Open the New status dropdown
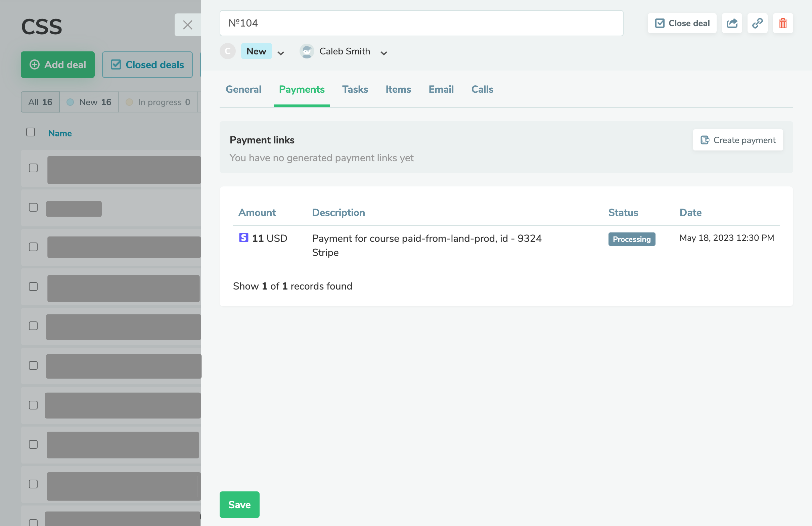Screen dimensions: 812x526 pos(281,53)
